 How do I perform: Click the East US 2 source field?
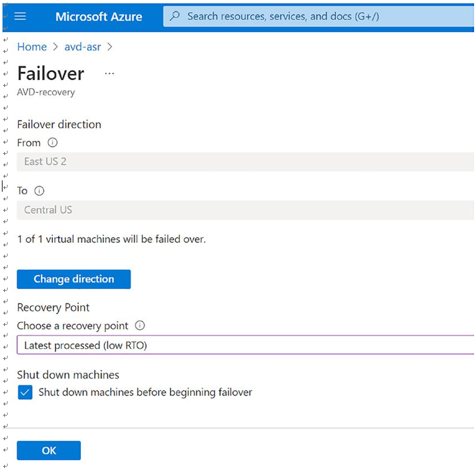[246, 161]
